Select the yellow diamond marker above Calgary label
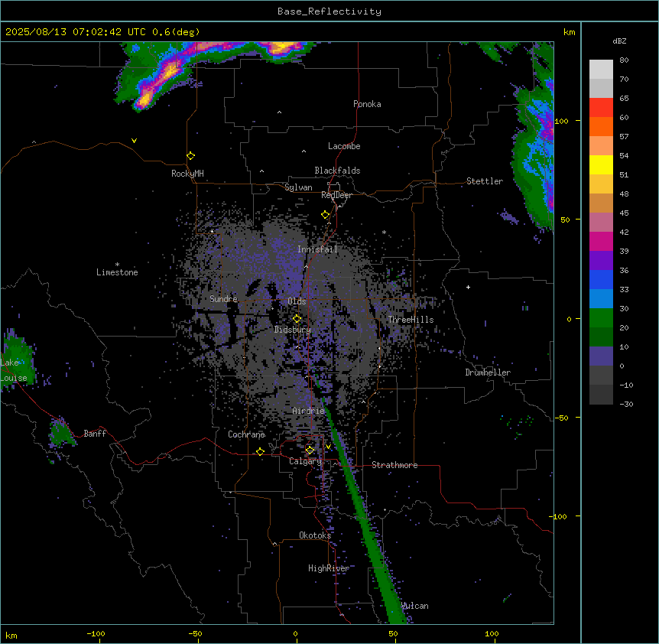 pyautogui.click(x=310, y=450)
